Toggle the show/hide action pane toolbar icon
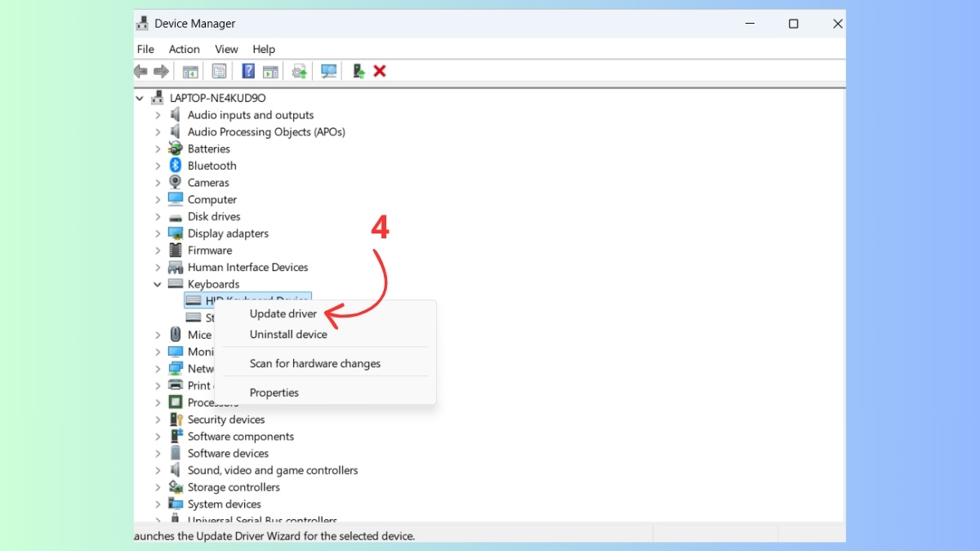 click(270, 71)
